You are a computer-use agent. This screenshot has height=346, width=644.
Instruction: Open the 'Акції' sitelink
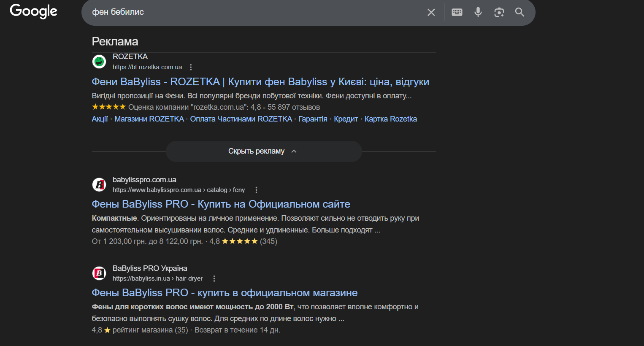tap(100, 119)
